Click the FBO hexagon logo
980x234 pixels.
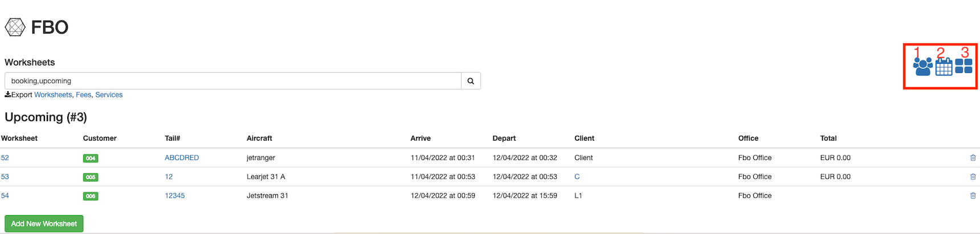click(x=15, y=27)
